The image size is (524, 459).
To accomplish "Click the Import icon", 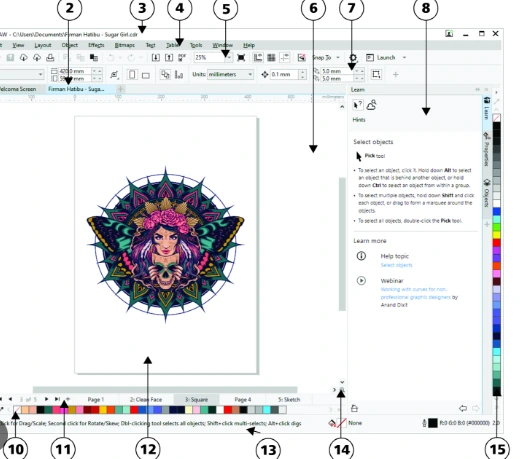I will pyautogui.click(x=155, y=58).
